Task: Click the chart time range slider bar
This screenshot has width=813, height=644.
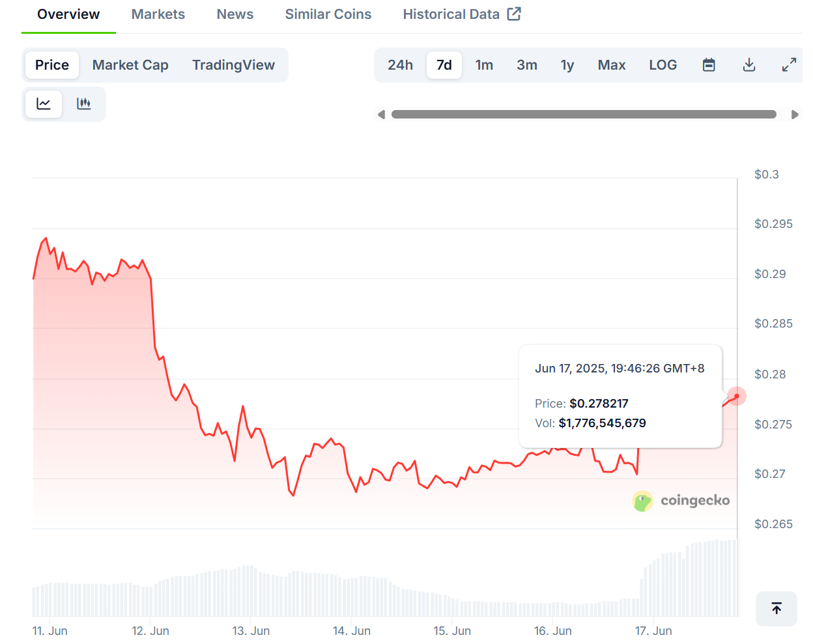Action: [584, 115]
